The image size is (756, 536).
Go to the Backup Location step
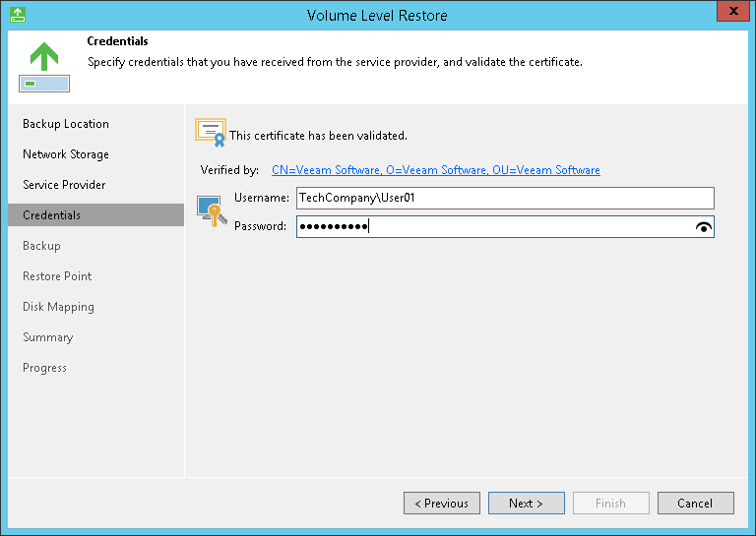click(x=66, y=124)
